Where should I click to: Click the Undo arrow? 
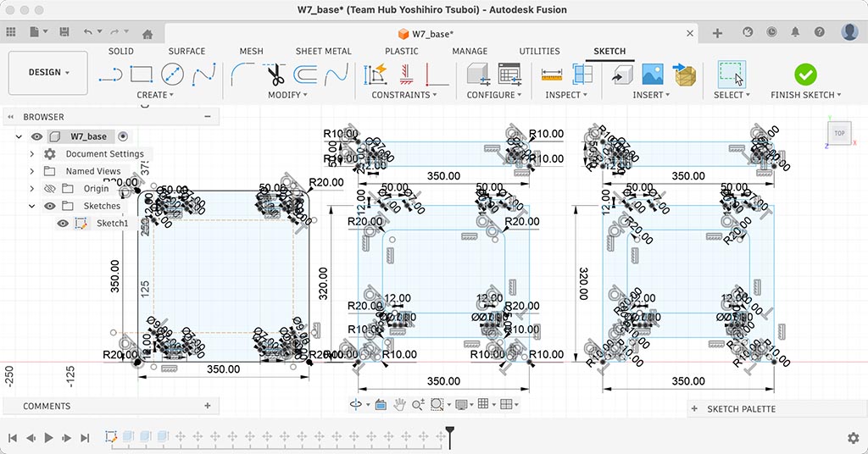[x=88, y=32]
